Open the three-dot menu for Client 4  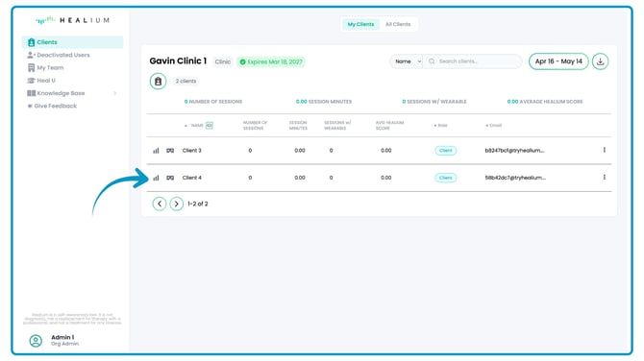(x=605, y=178)
